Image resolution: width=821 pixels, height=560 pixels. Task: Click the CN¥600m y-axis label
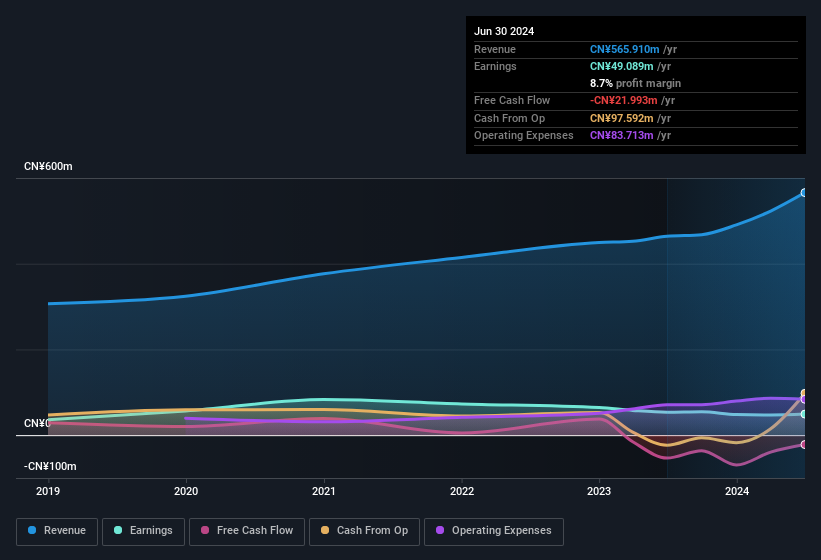tap(48, 166)
